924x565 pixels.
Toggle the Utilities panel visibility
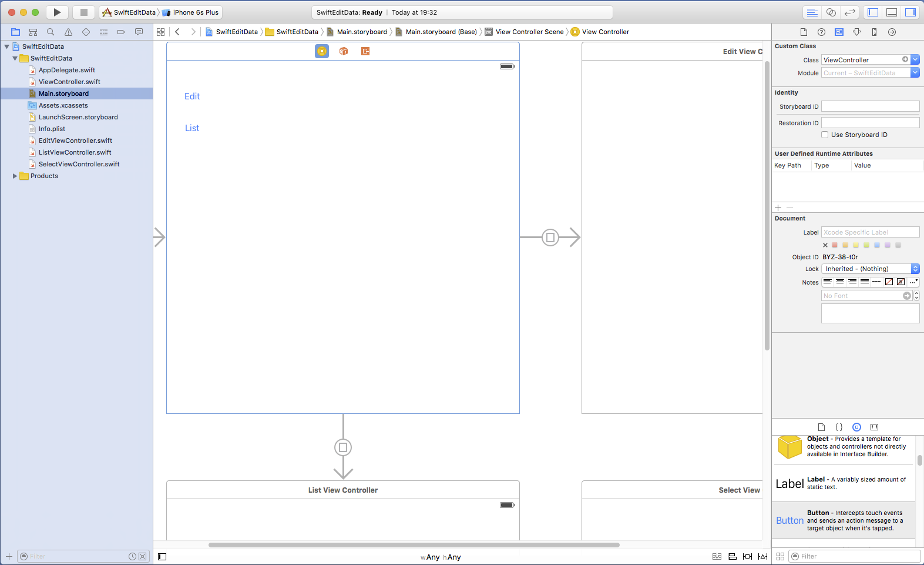pos(910,12)
